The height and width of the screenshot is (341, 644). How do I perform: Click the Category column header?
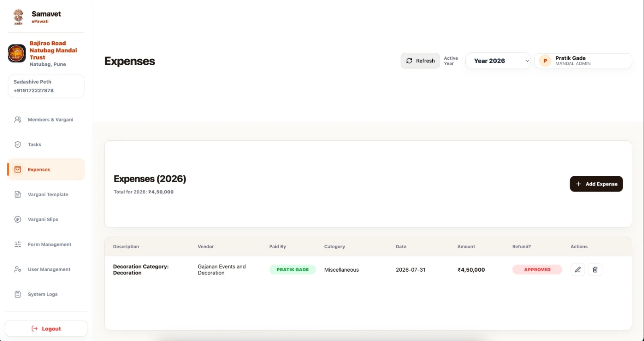(334, 247)
